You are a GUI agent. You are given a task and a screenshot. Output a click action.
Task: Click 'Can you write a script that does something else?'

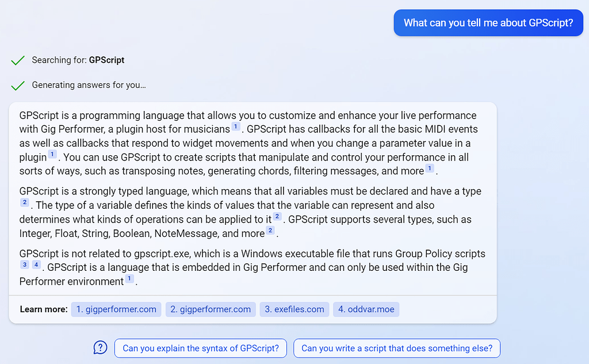(x=397, y=348)
